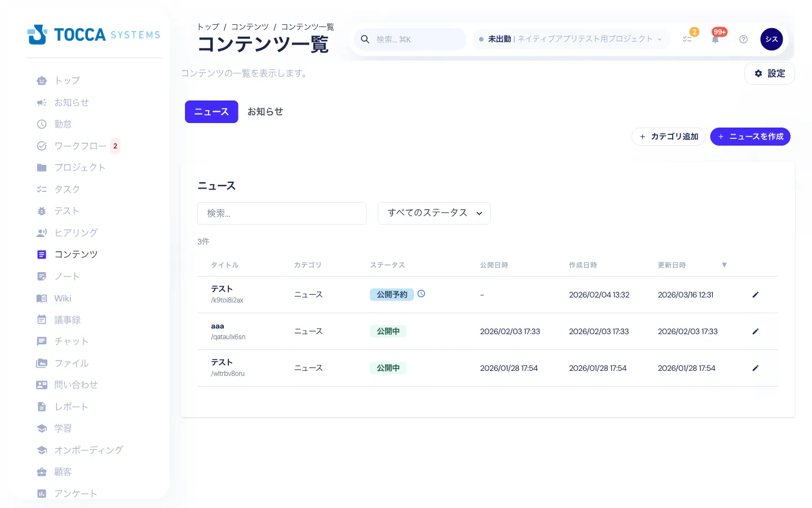This screenshot has width=812, height=508.
Task: Select the Wiki book icon in sidebar
Action: pos(41,298)
